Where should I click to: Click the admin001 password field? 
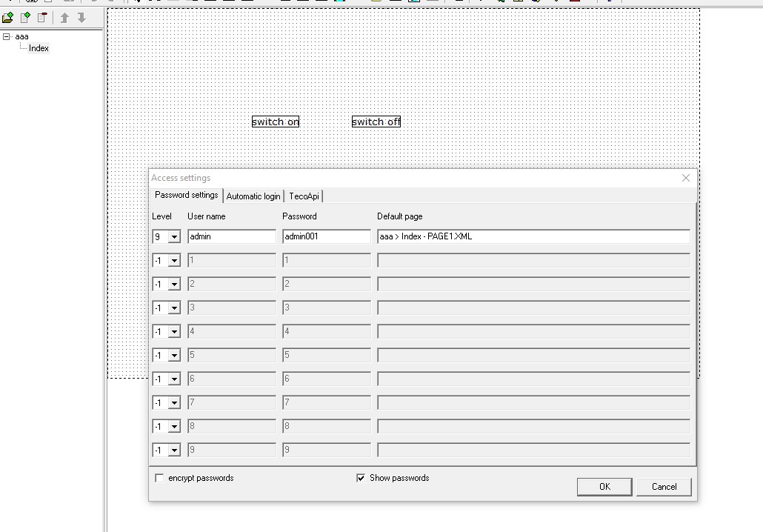click(x=327, y=236)
